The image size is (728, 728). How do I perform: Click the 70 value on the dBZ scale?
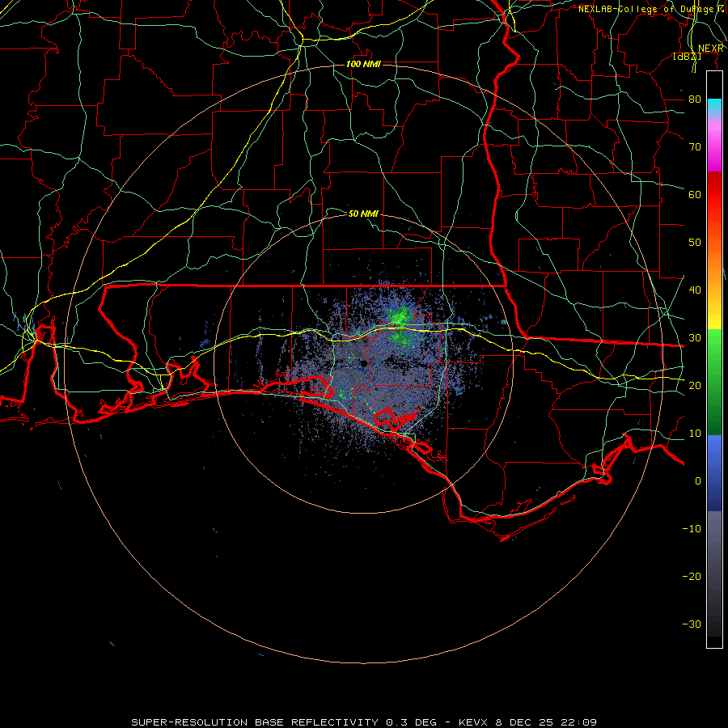pyautogui.click(x=695, y=147)
